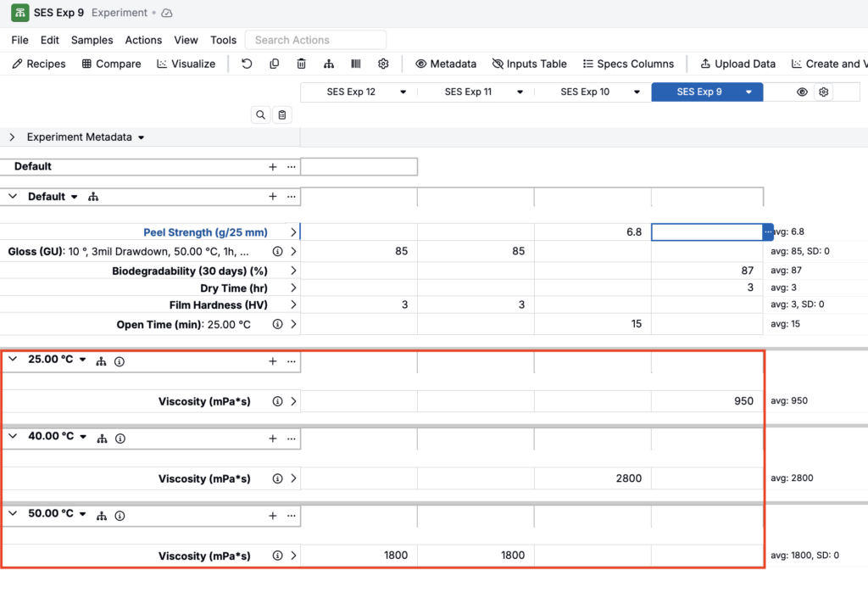868x598 pixels.
Task: Click info icon in 25.00 °C group header
Action: [x=120, y=361]
